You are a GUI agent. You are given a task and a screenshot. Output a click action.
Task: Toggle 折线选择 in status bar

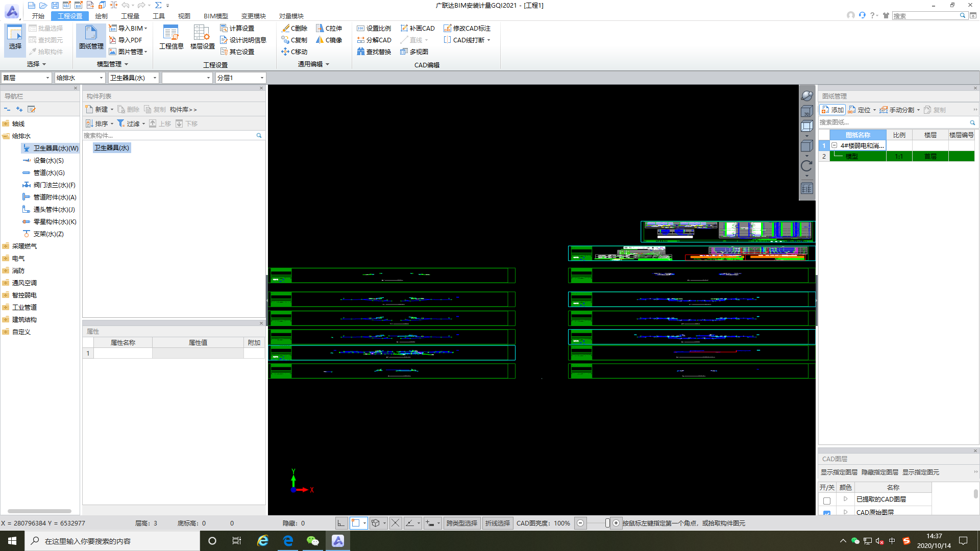point(497,523)
